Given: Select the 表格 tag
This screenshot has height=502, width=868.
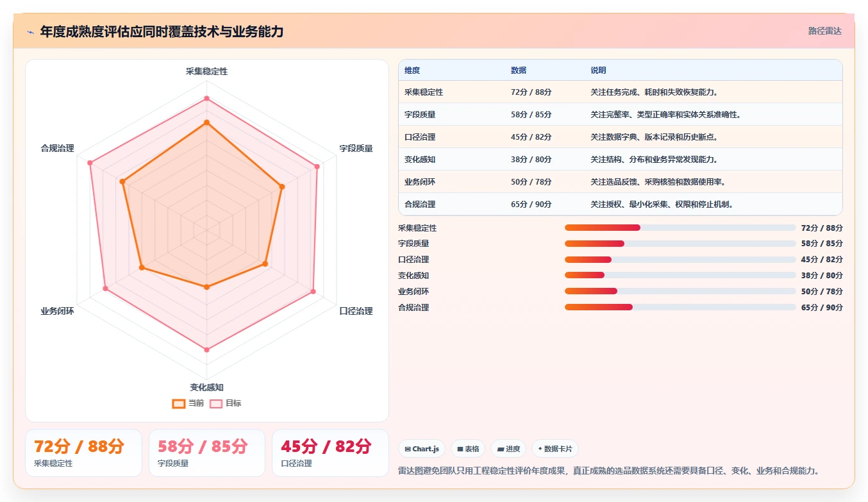Looking at the screenshot, I should point(467,449).
